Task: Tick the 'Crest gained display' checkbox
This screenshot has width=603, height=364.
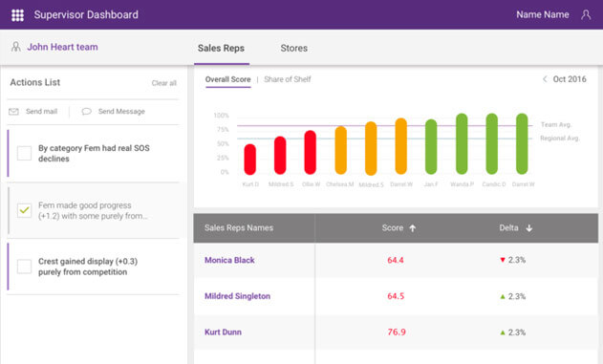Action: pos(24,267)
